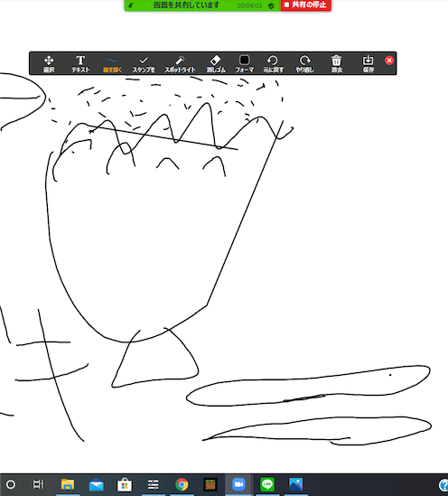Save the whiteboard with 保存

coord(368,64)
